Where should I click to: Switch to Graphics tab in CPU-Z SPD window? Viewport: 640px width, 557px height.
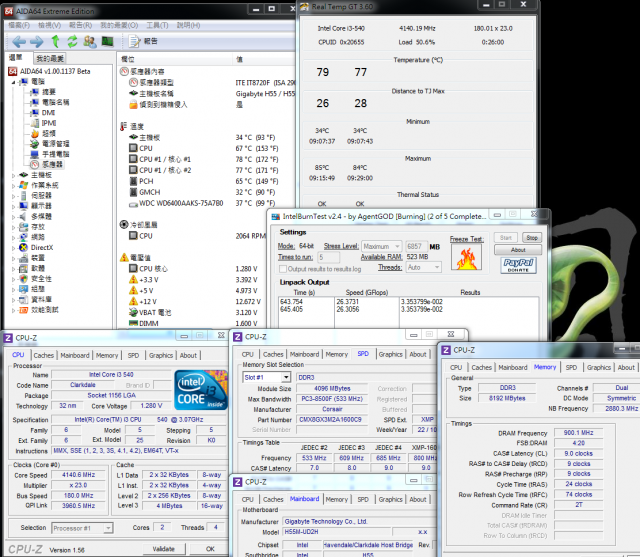[x=391, y=354]
